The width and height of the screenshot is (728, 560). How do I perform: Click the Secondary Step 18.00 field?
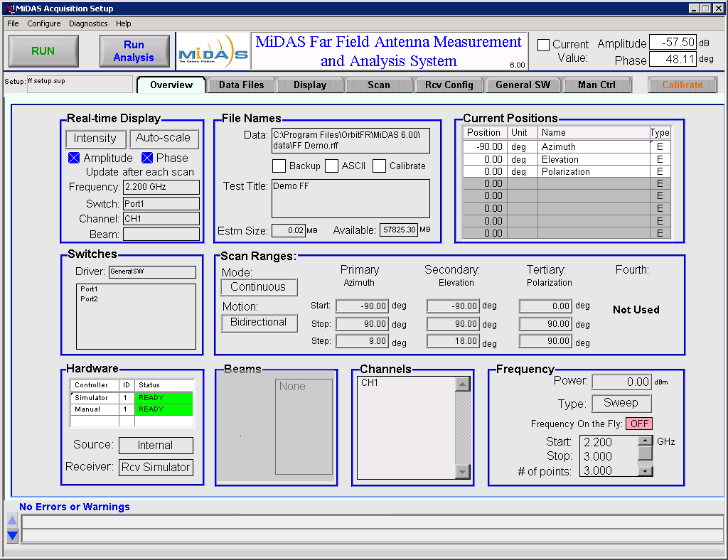point(453,341)
